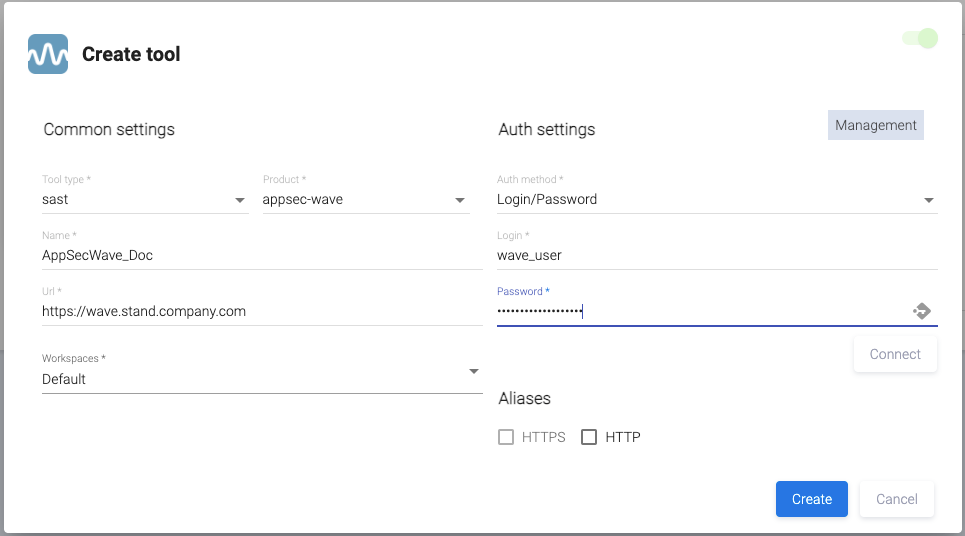Click the blue Create button
The width and height of the screenshot is (965, 536).
click(811, 499)
